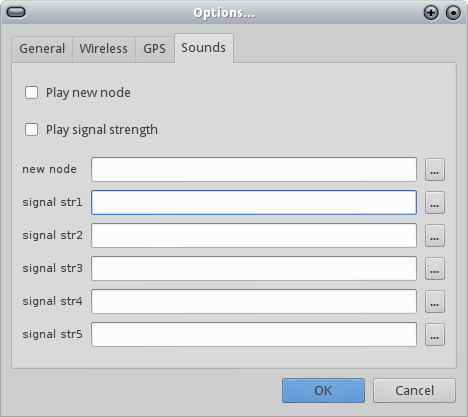Select the Sounds tab
The image size is (468, 417).
point(204,48)
